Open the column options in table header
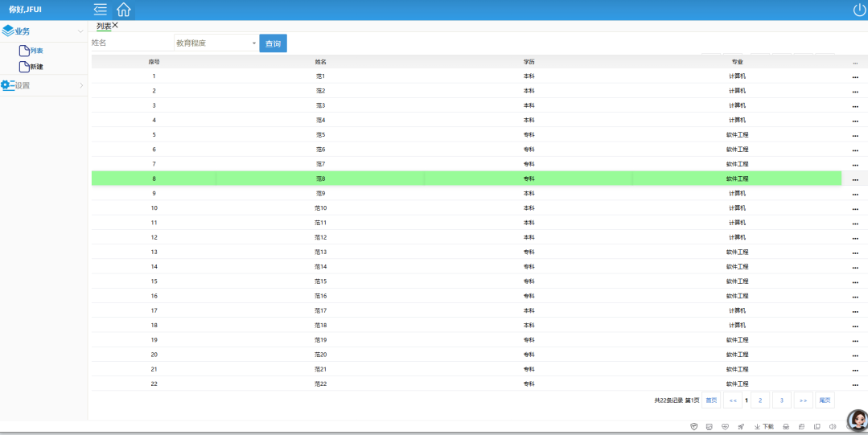This screenshot has height=435, width=868. pos(855,62)
